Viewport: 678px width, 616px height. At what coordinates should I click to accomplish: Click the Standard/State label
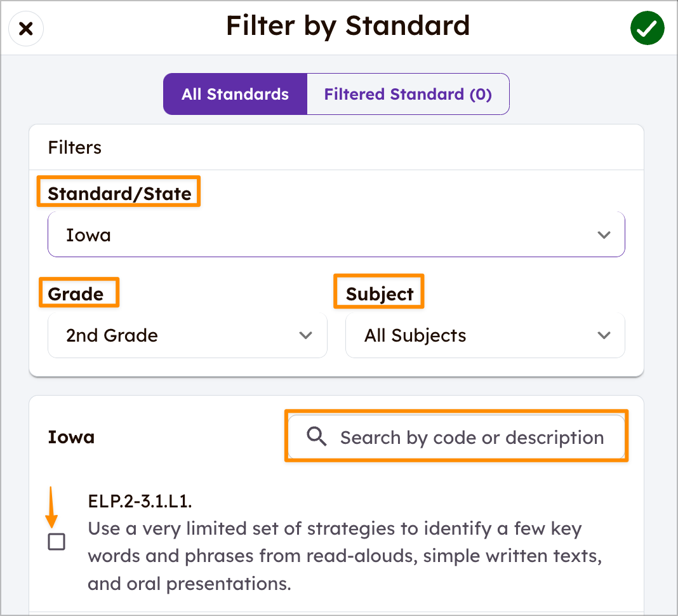click(119, 193)
